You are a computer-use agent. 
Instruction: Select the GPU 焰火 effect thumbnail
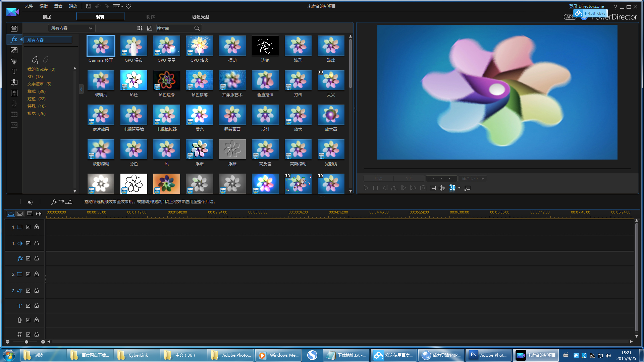200,46
